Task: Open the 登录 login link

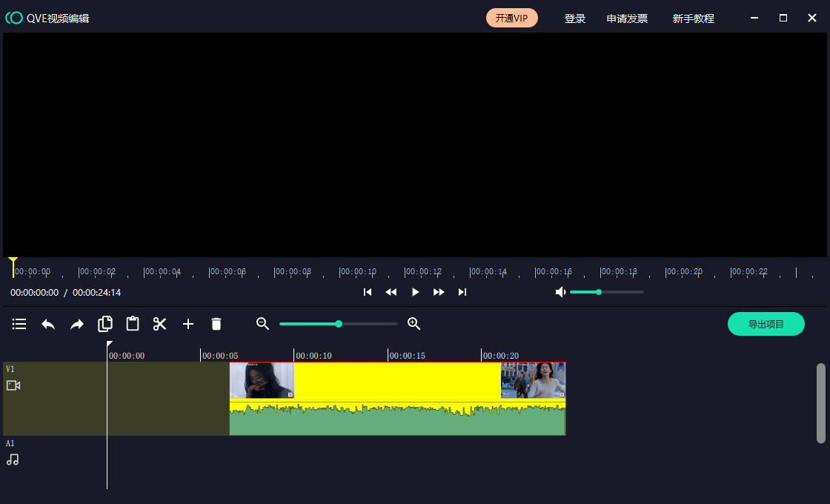Action: tap(575, 19)
